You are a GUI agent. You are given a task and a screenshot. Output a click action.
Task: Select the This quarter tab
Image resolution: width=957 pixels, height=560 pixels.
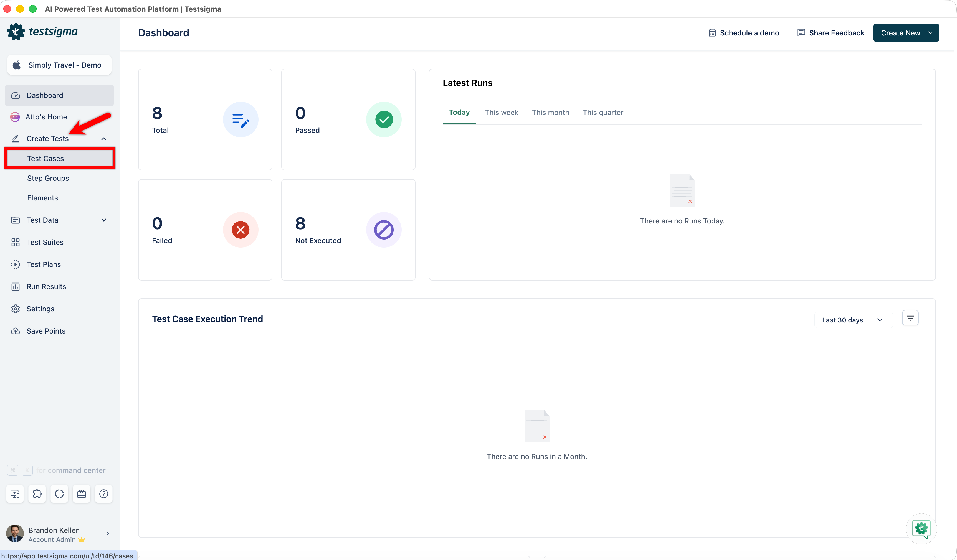pos(603,112)
